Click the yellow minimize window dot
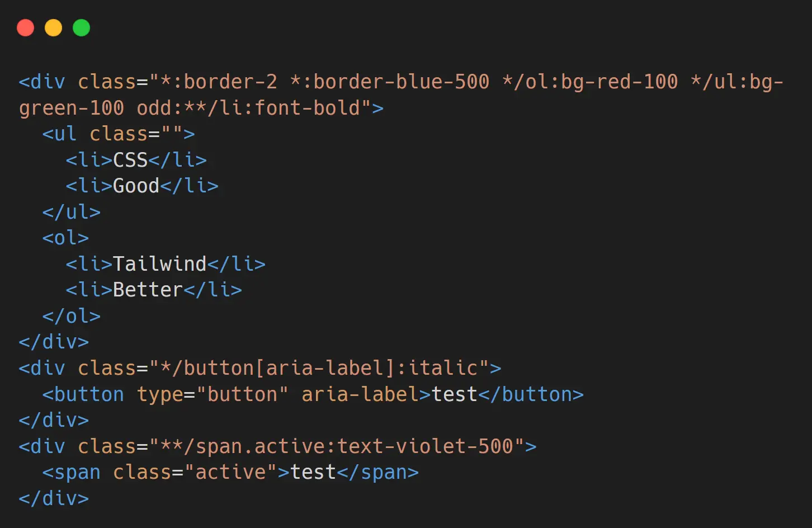The height and width of the screenshot is (528, 812). pyautogui.click(x=54, y=27)
